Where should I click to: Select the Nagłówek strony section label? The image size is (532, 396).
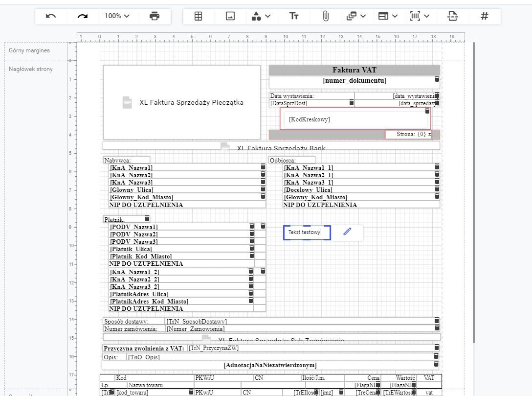[x=31, y=69]
